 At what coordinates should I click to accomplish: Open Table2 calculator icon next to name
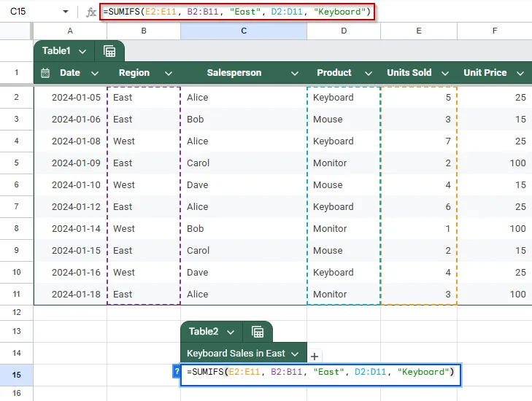point(258,332)
